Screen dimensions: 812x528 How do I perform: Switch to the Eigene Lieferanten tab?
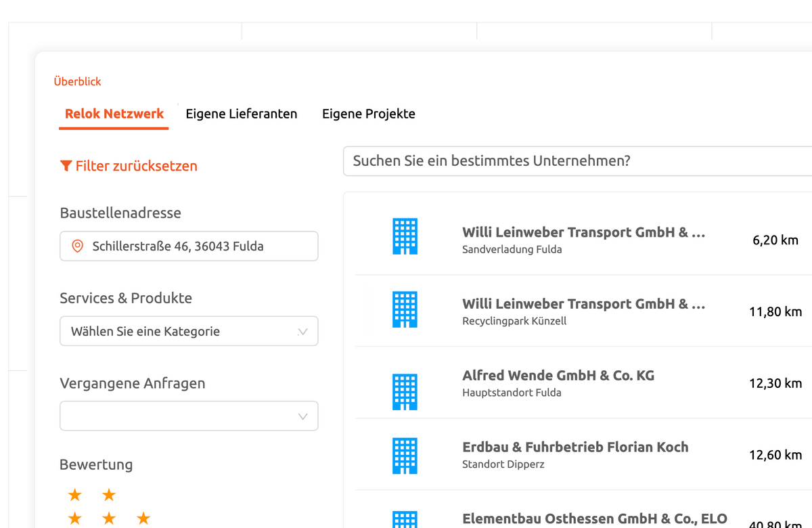[x=242, y=114]
